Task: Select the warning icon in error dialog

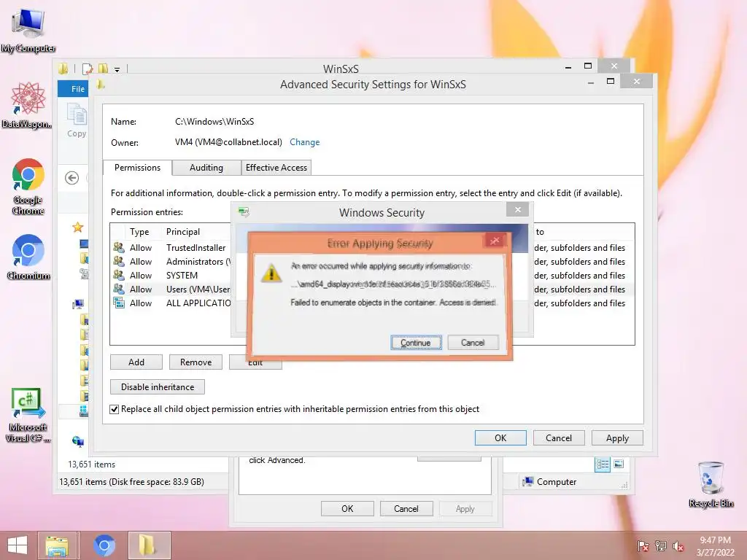Action: click(x=271, y=273)
